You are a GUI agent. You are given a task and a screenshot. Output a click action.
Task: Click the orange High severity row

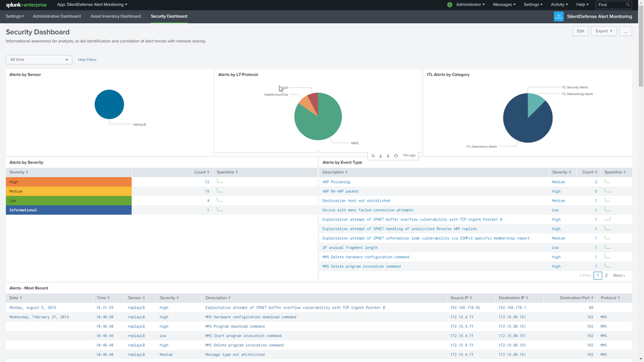(68, 182)
